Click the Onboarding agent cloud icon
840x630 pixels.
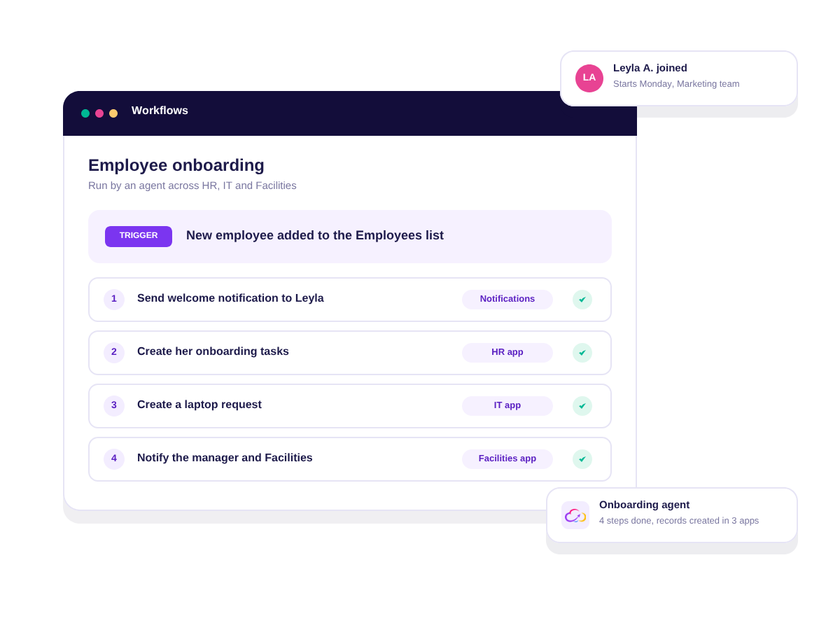pos(575,515)
